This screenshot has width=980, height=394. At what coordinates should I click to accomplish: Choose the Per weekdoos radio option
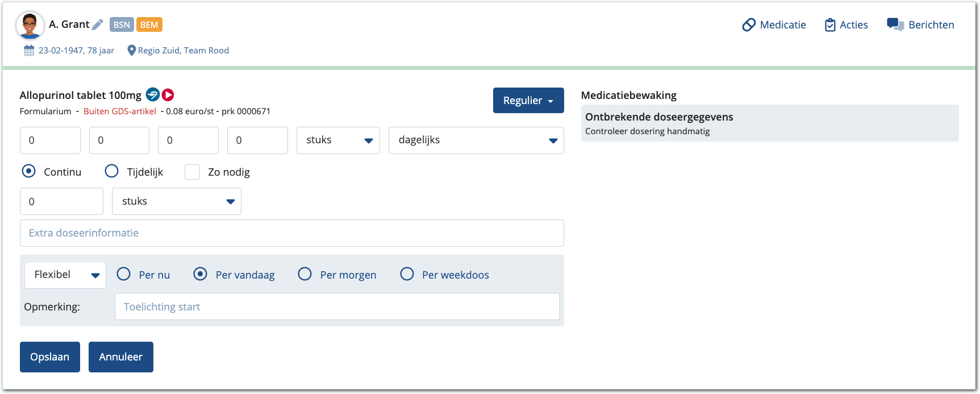[407, 274]
